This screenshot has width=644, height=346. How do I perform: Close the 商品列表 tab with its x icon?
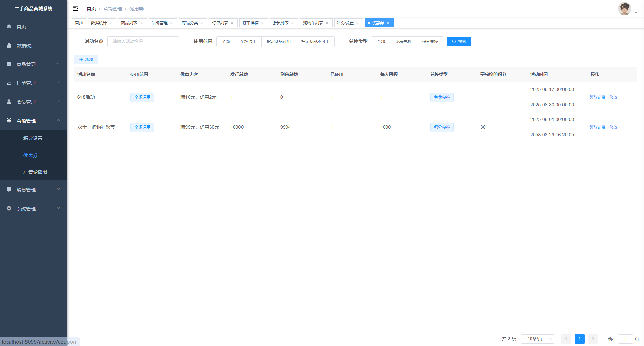(x=141, y=23)
